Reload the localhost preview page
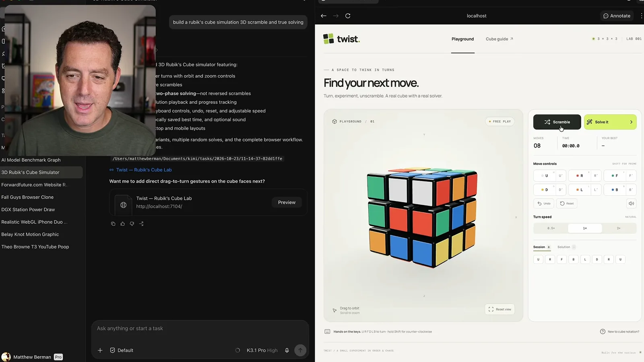This screenshot has height=362, width=644. (348, 16)
